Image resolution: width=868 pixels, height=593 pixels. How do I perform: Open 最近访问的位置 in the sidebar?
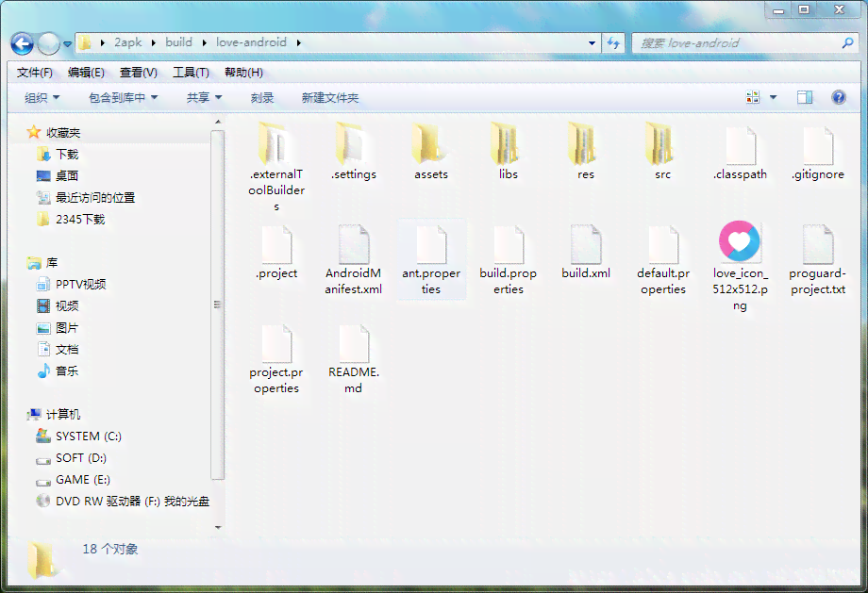point(95,197)
